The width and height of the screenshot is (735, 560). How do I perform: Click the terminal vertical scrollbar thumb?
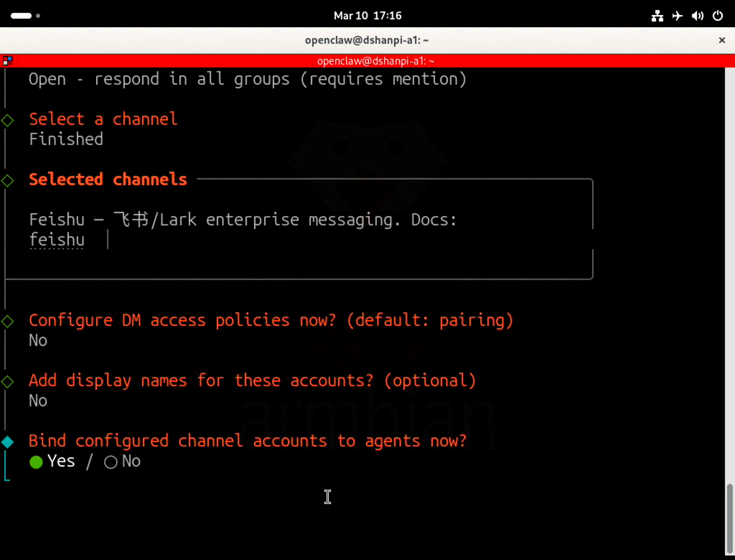coord(729,519)
